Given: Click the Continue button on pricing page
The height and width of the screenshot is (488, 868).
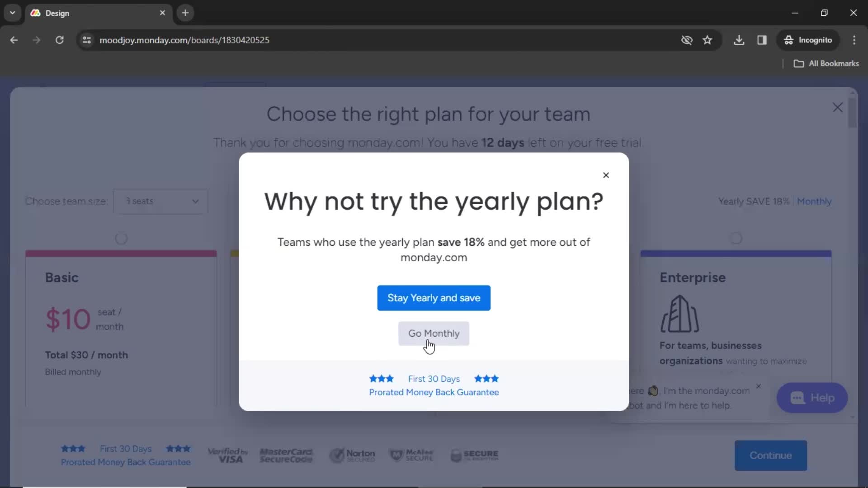Looking at the screenshot, I should click(x=771, y=455).
